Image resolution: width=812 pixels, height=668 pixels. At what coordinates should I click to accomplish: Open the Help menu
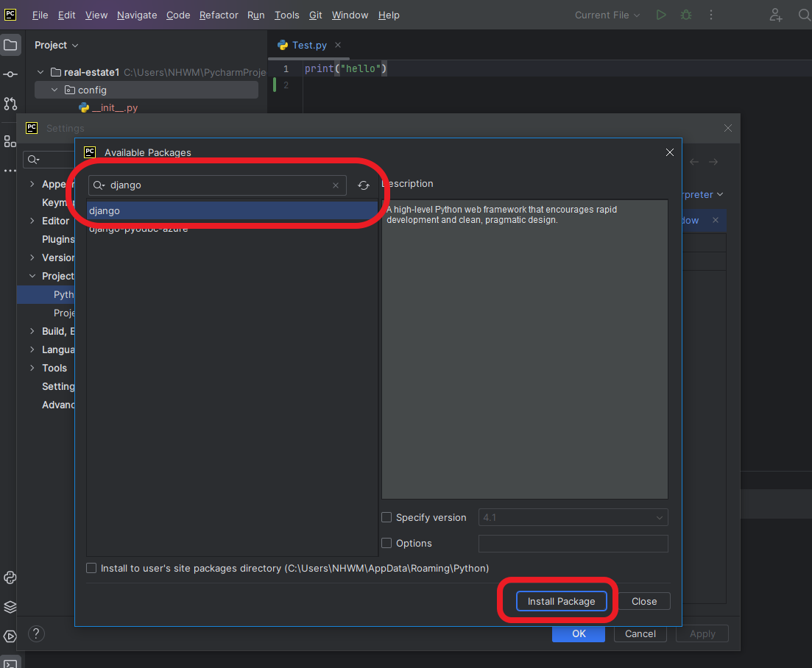pos(389,15)
